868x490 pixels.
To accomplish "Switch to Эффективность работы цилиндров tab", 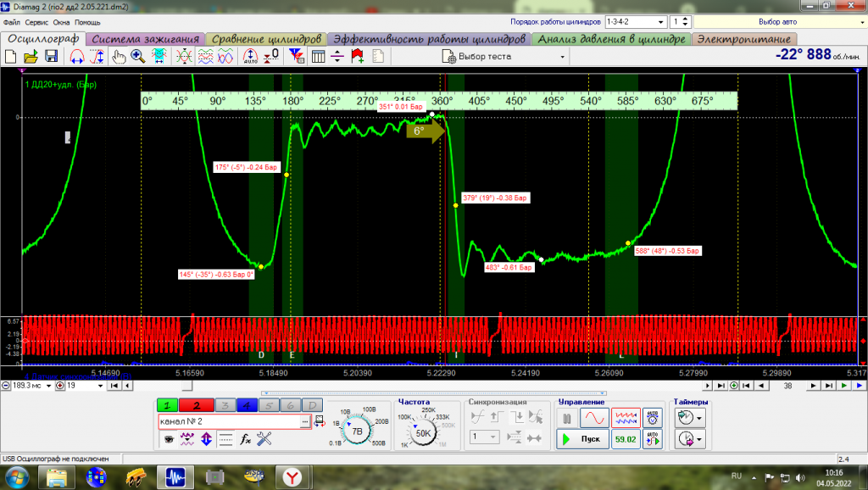I will [429, 39].
